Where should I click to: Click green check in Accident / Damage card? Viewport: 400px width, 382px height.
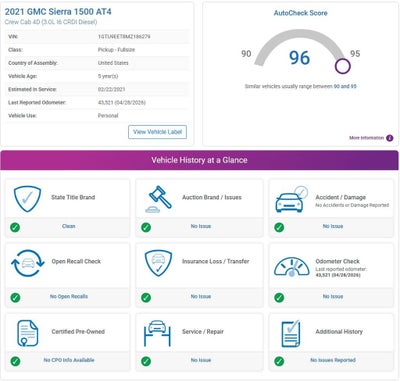pyautogui.click(x=279, y=227)
